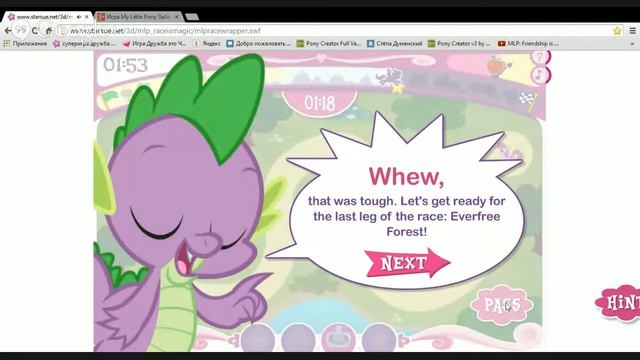640x360 pixels.
Task: Open the Добро пожаловать bookmark
Action: click(259, 43)
